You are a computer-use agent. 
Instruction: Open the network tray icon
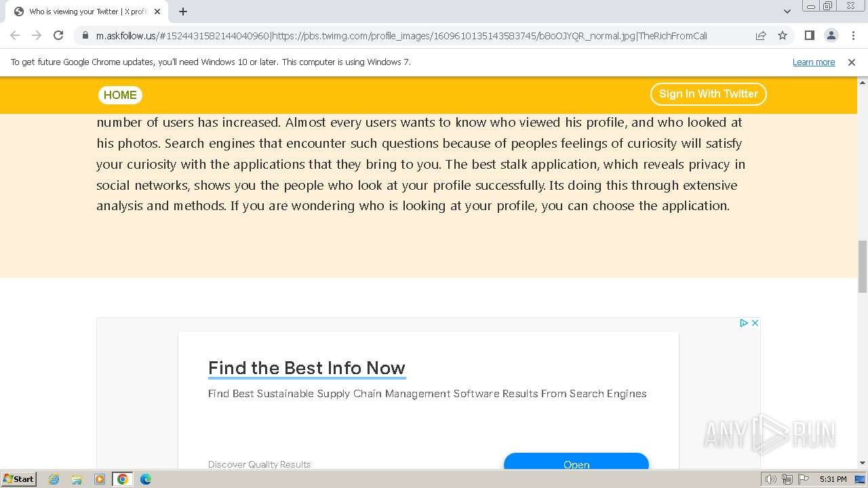787,479
